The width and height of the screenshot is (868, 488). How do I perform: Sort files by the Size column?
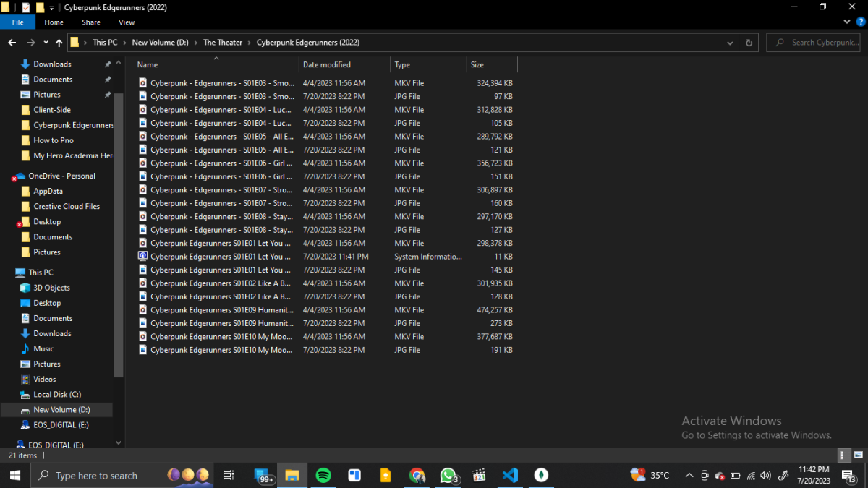pos(477,65)
